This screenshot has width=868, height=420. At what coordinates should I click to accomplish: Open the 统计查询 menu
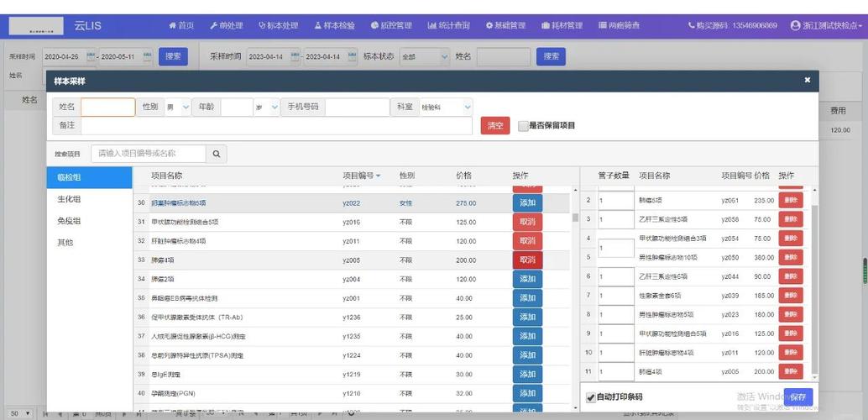[x=449, y=25]
